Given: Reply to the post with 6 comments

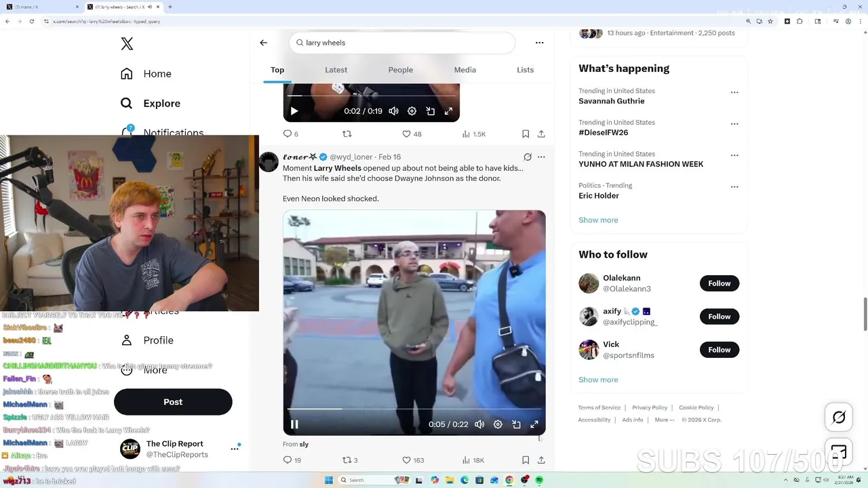Looking at the screenshot, I should click(290, 134).
